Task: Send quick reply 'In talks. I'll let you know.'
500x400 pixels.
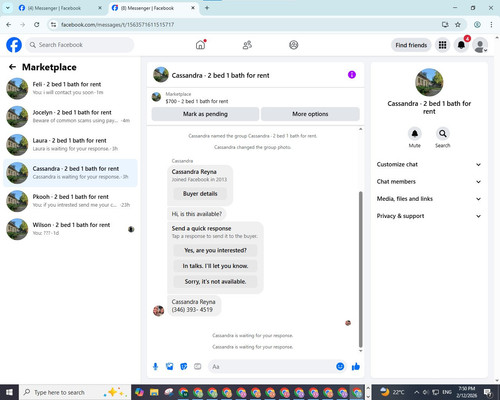Action: coord(215,266)
